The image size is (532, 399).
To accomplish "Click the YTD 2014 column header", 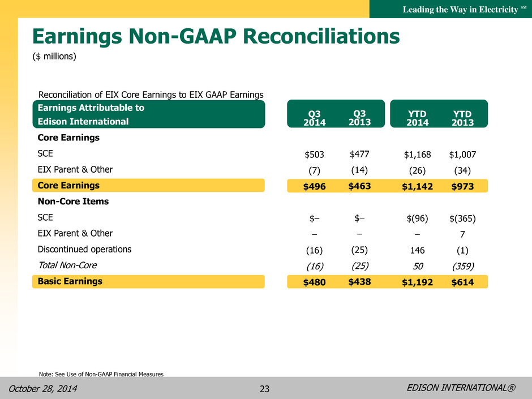I will click(x=417, y=118).
